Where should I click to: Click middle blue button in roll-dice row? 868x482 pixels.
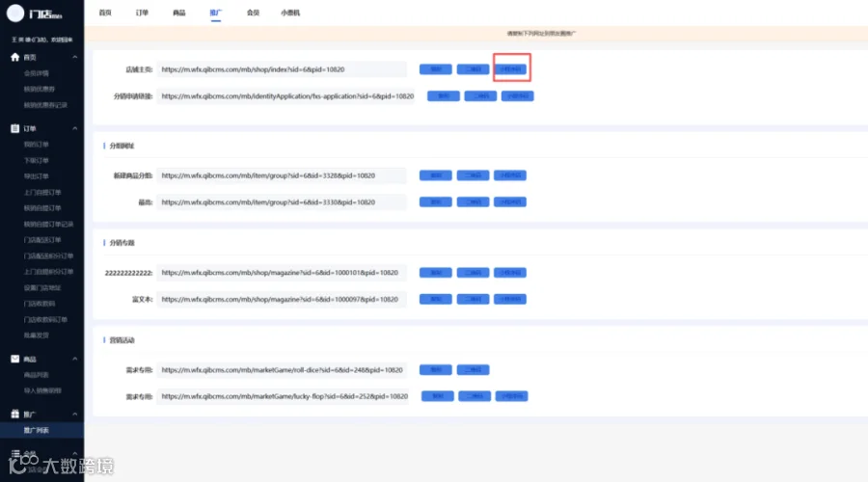[x=473, y=369]
